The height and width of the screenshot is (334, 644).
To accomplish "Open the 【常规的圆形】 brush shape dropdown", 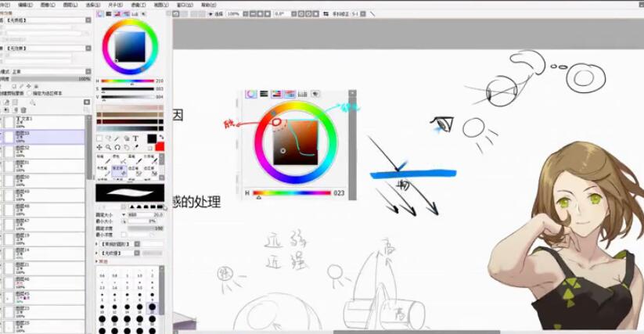I will [137, 244].
